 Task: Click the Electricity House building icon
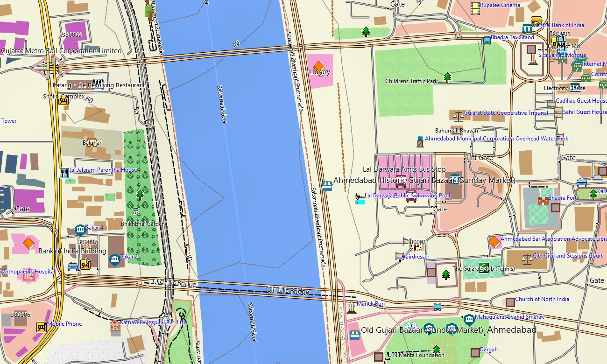tap(574, 87)
